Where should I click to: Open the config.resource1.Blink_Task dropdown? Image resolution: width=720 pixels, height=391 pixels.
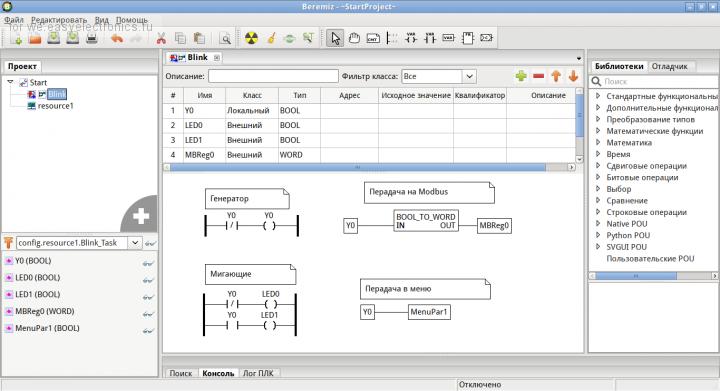(x=135, y=243)
